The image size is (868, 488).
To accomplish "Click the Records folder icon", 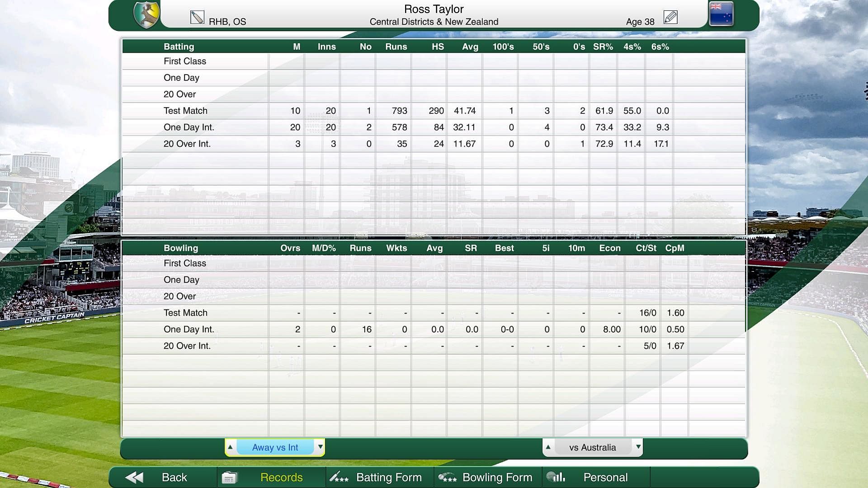I will (x=229, y=478).
